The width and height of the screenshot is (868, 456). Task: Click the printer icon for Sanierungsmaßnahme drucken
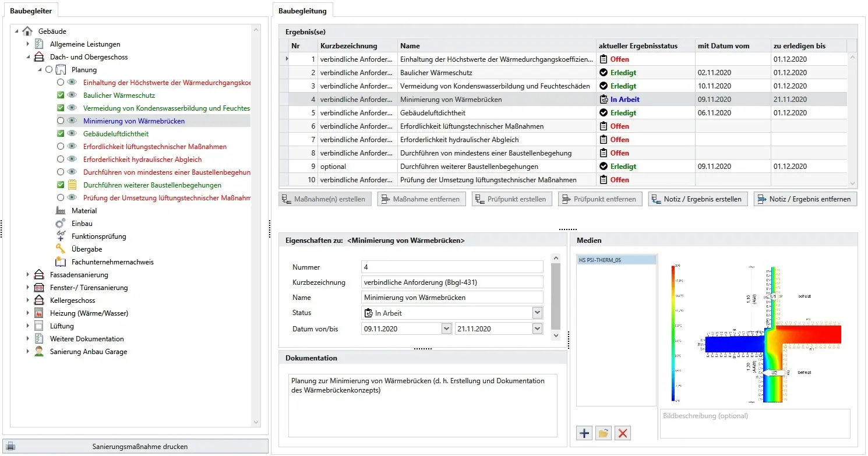tap(10, 447)
